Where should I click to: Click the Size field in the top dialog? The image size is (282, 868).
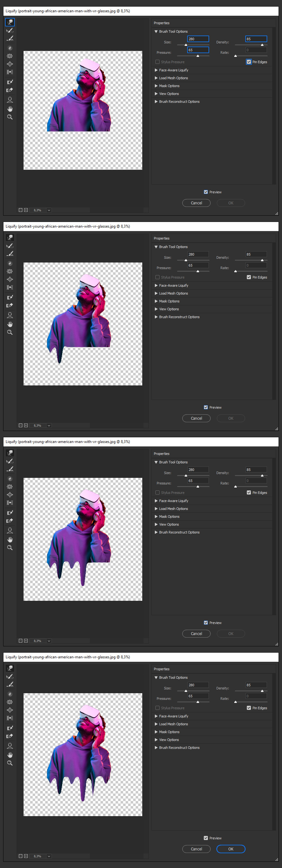click(198, 39)
